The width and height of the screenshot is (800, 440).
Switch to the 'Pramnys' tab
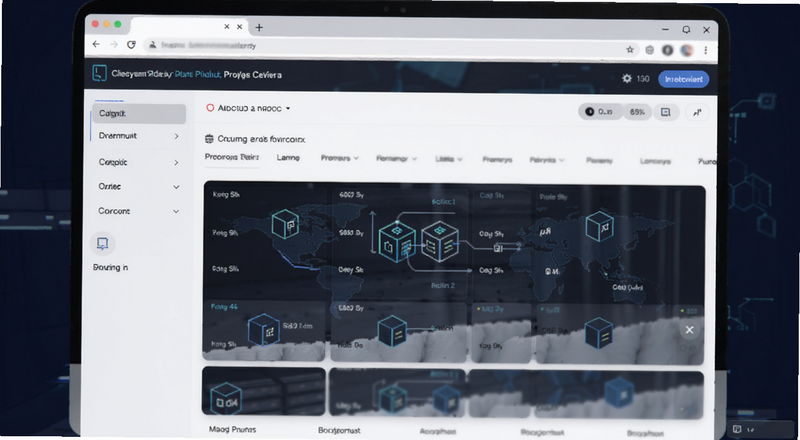497,160
